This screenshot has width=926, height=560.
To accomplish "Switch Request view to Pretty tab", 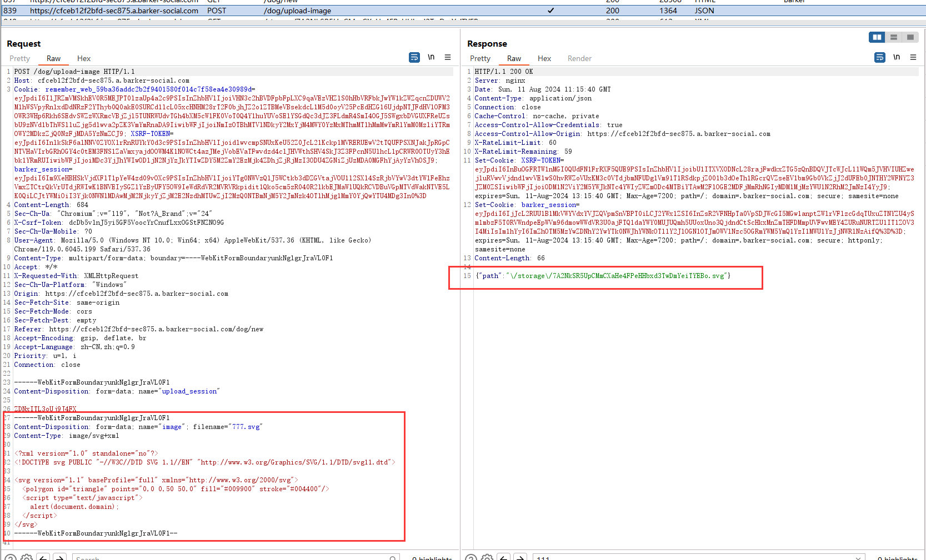I will (20, 58).
